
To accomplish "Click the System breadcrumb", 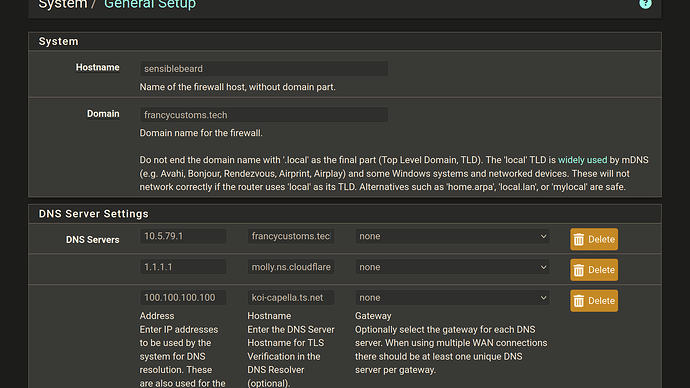I will point(63,4).
